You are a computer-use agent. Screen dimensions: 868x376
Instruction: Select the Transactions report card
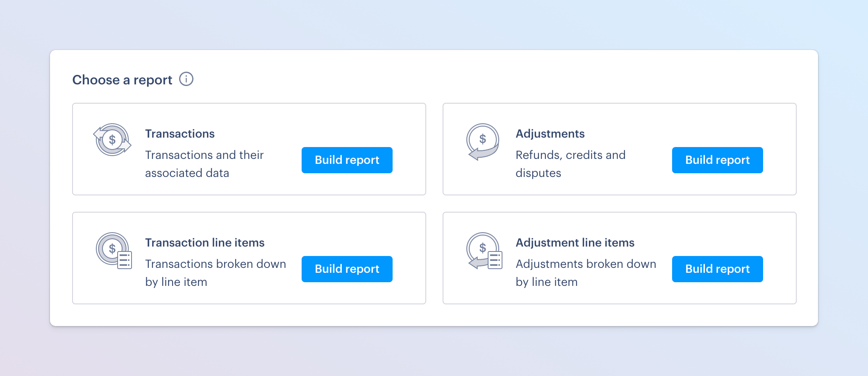tap(249, 149)
